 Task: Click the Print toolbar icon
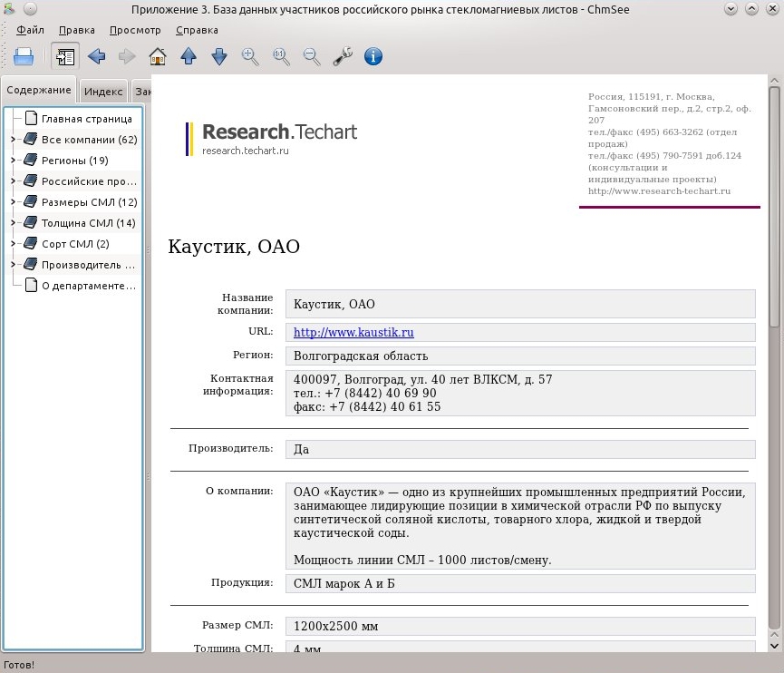pyautogui.click(x=24, y=56)
